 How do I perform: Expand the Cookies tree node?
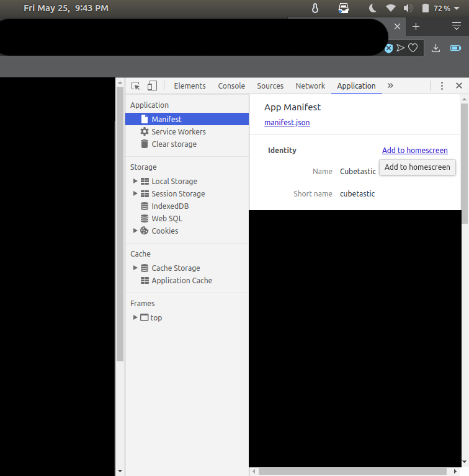coord(135,231)
